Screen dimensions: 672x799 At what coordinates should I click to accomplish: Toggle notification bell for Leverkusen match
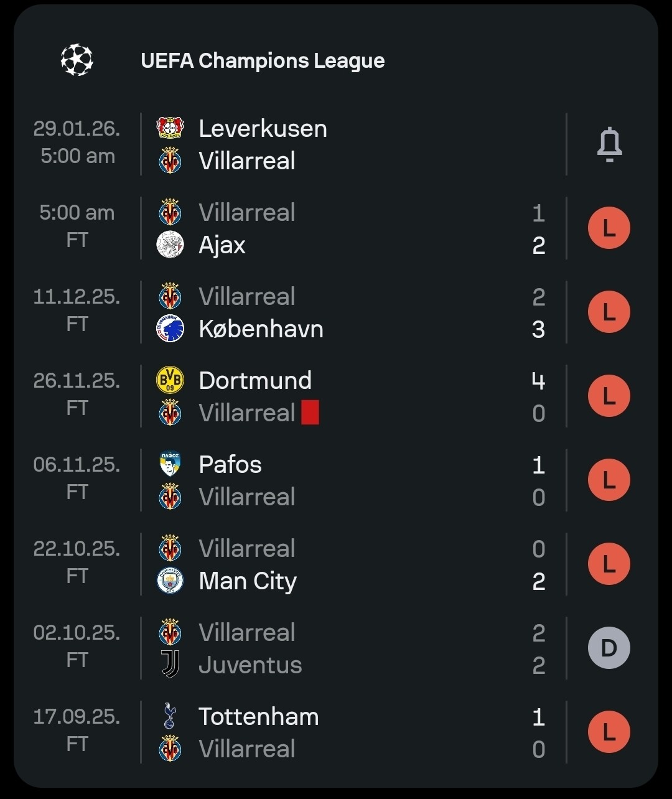[609, 144]
